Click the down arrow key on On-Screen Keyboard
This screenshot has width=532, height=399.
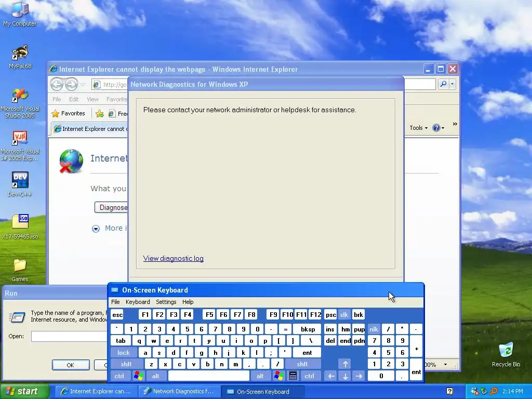(345, 376)
